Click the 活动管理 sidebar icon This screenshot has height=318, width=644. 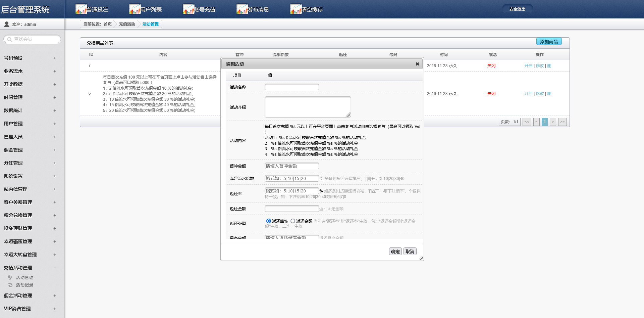(x=10, y=278)
